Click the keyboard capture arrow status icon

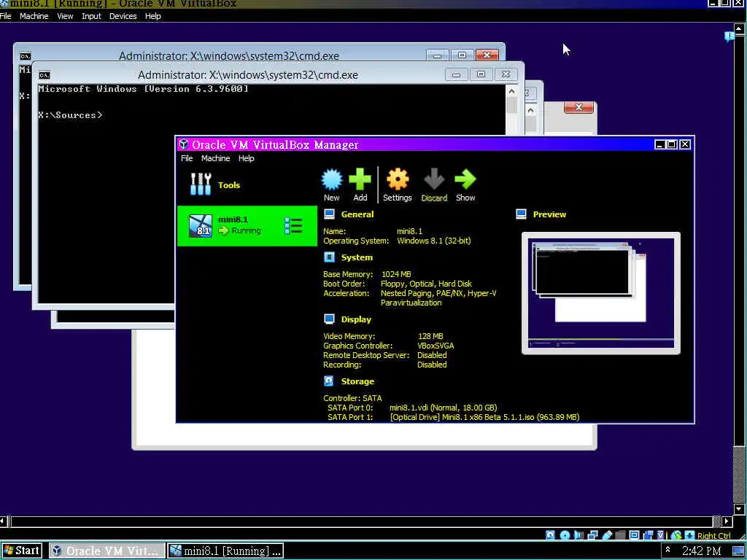(689, 535)
